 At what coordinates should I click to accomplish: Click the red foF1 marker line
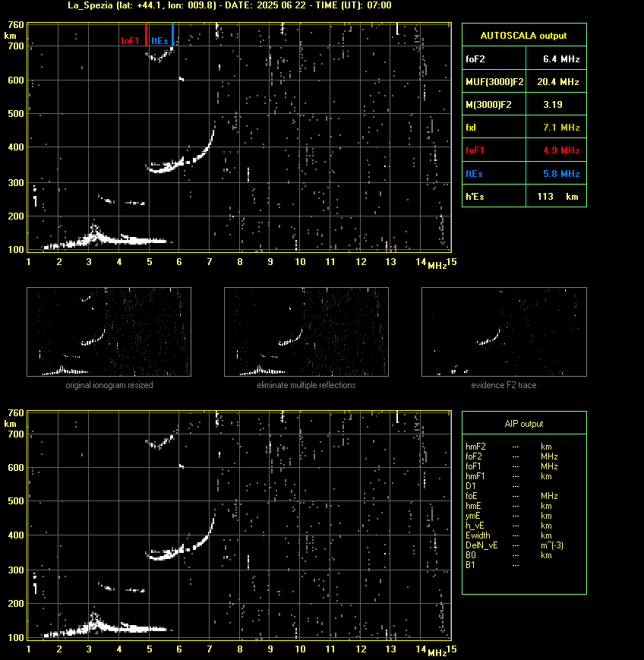tap(146, 34)
